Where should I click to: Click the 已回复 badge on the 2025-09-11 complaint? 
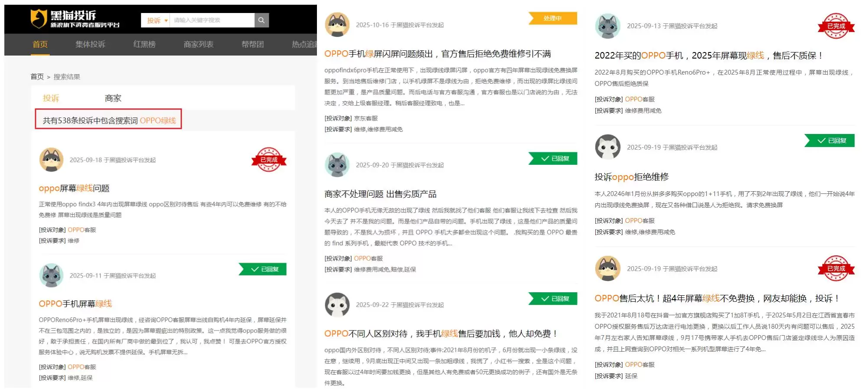[263, 269]
